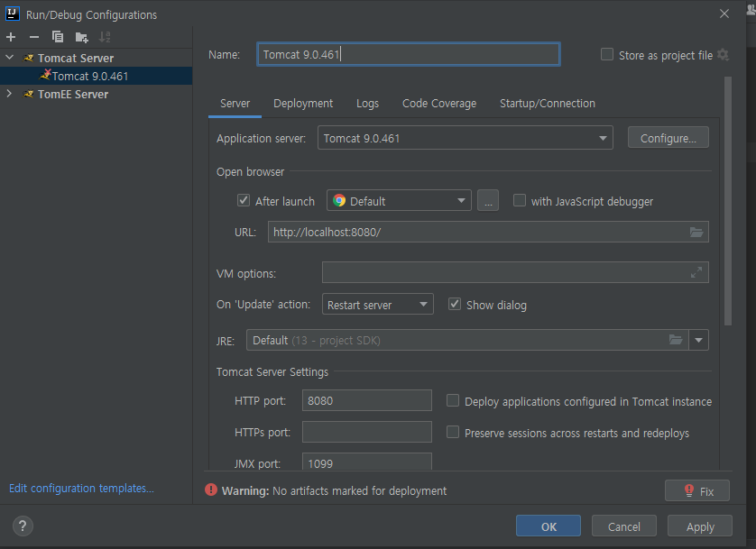Close the Run/Debug Configurations dialog

pos(724,14)
